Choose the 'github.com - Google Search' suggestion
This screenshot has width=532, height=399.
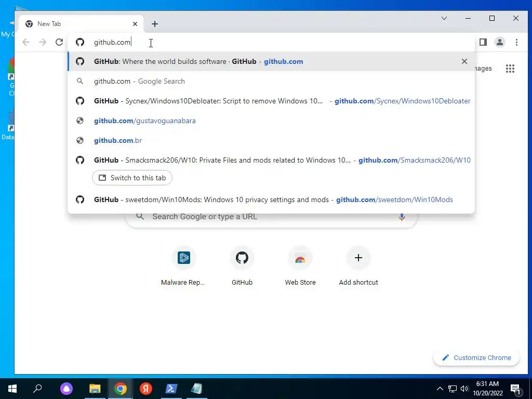point(271,81)
